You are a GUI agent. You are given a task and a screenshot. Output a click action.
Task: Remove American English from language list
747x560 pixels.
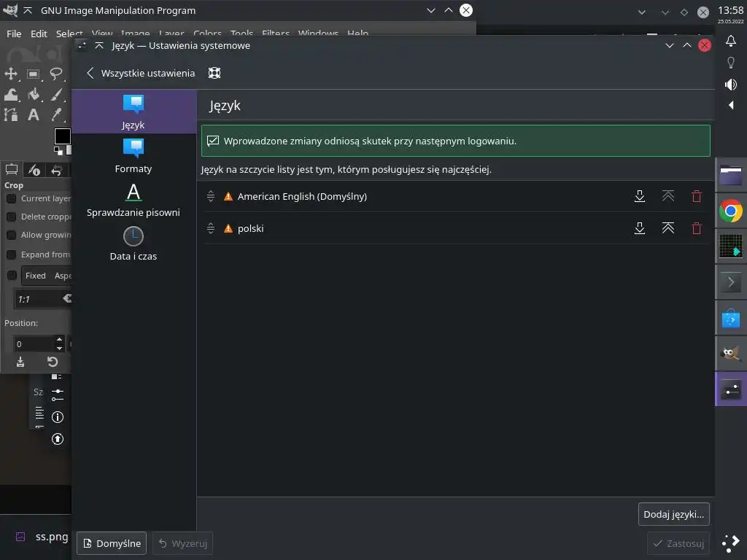697,196
